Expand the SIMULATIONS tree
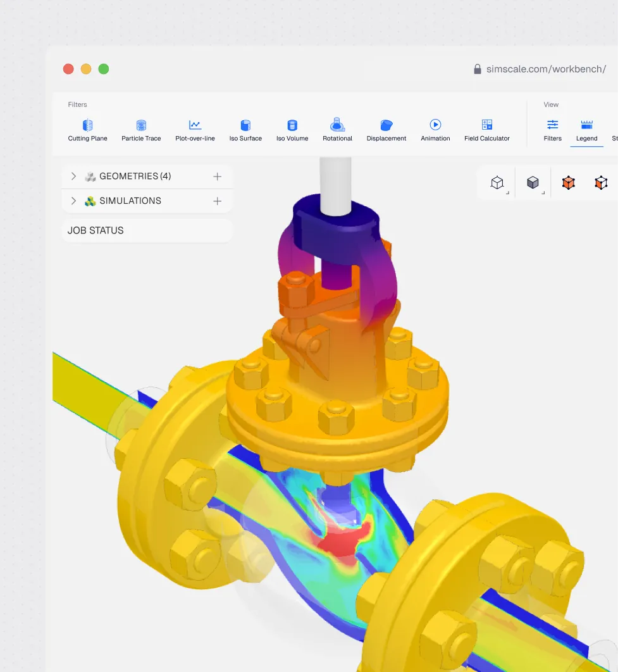Viewport: 618px width, 672px height. [73, 201]
